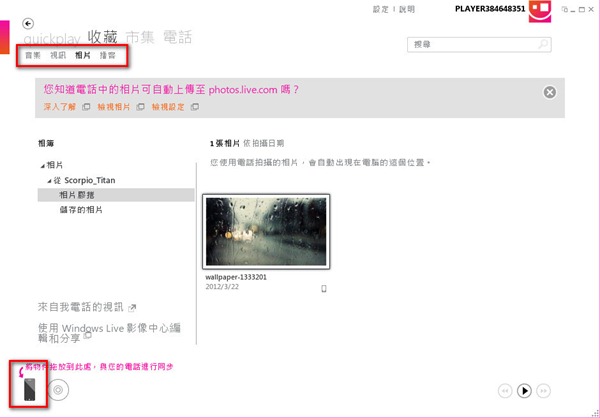Play the current item

[524, 391]
